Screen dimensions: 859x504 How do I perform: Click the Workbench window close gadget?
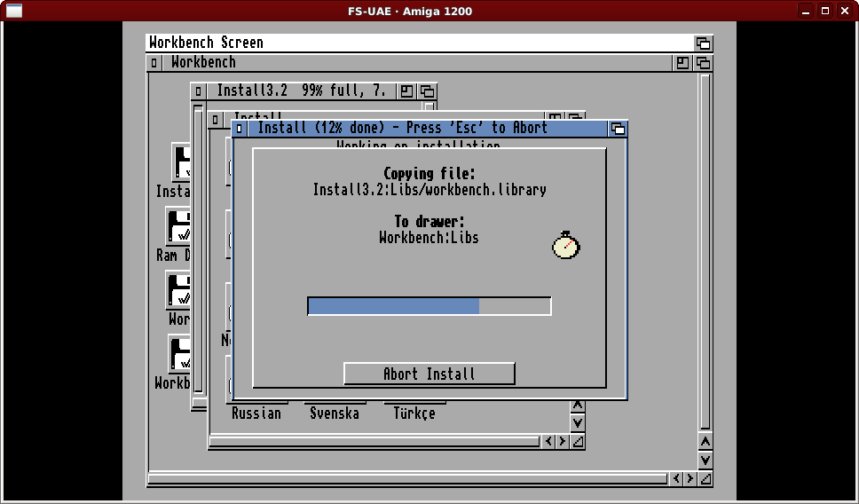pos(154,63)
